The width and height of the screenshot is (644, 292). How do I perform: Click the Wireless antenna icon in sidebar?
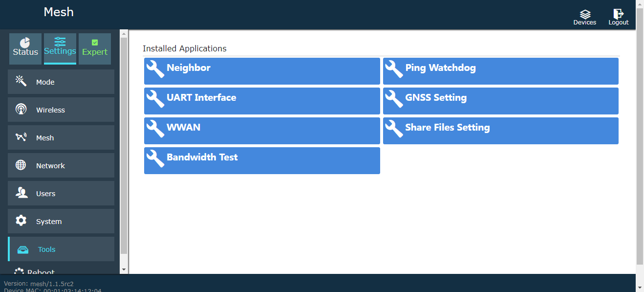[x=21, y=110]
